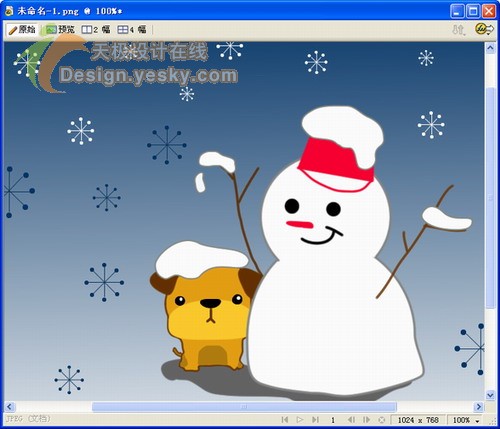Click the current frame number 1

333,420
